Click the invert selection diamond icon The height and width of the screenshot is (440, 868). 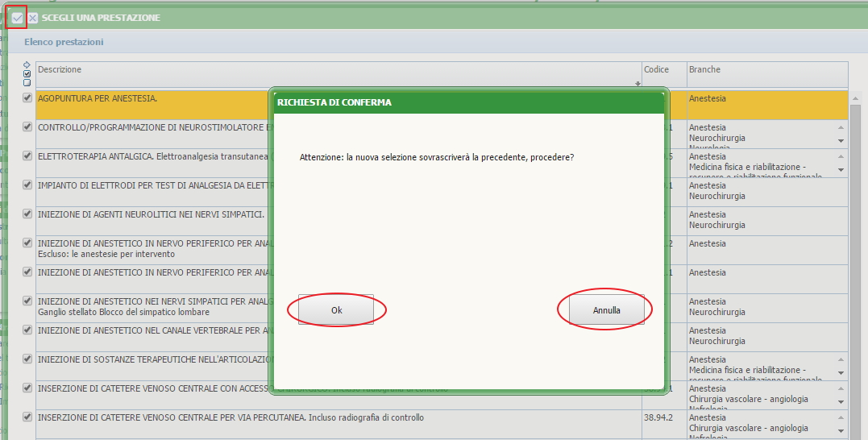[x=27, y=65]
